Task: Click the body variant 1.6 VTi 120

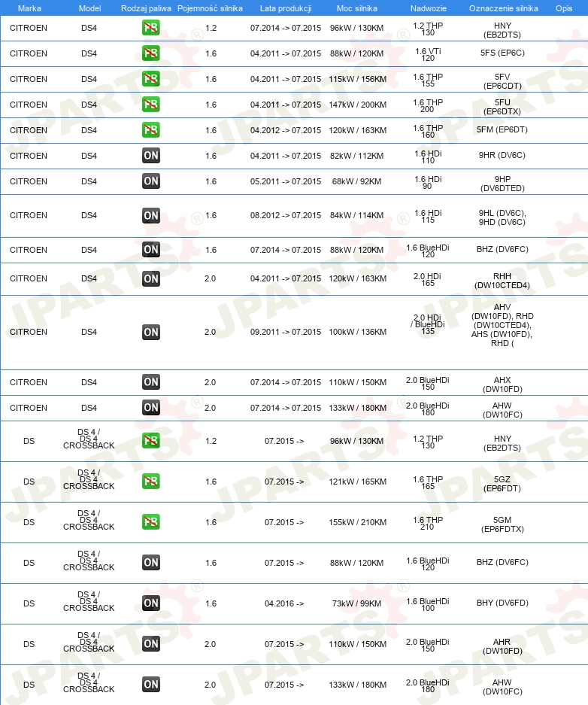Action: point(428,55)
